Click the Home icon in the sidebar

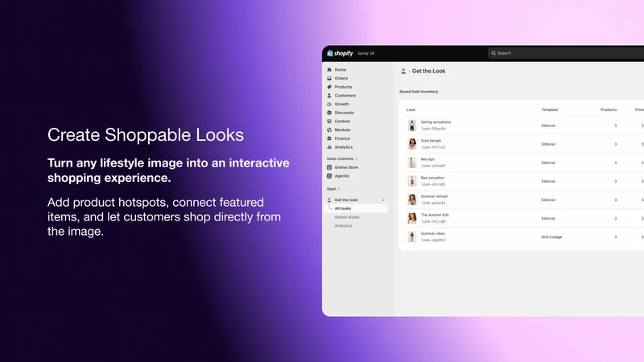(329, 70)
